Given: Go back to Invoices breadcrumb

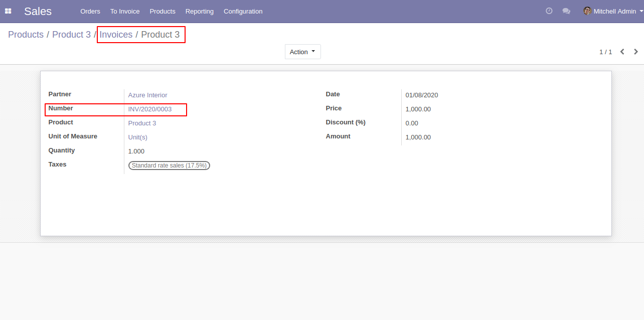Looking at the screenshot, I should coord(116,35).
